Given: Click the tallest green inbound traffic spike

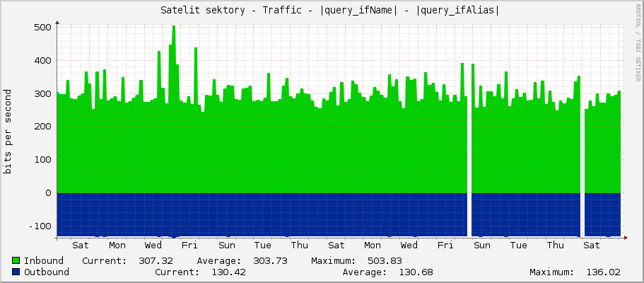Looking at the screenshot, I should coord(174,109).
